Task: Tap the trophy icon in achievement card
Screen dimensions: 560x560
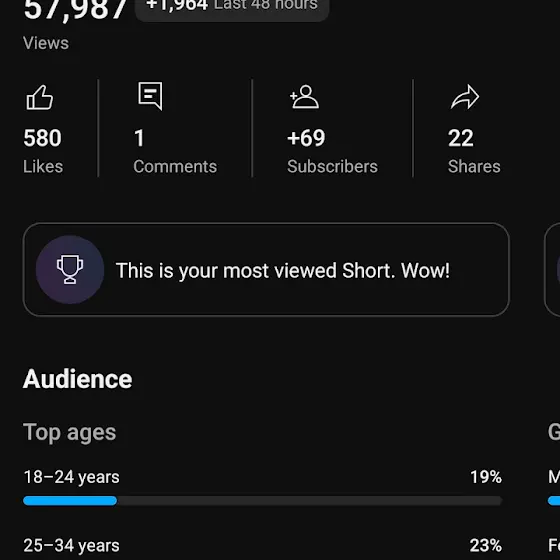Action: pos(70,269)
